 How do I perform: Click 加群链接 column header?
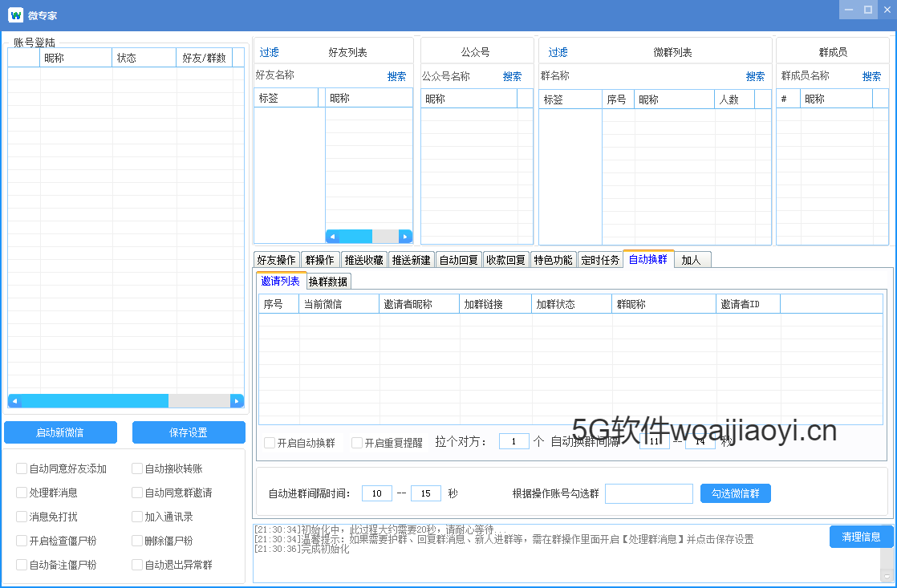[495, 304]
